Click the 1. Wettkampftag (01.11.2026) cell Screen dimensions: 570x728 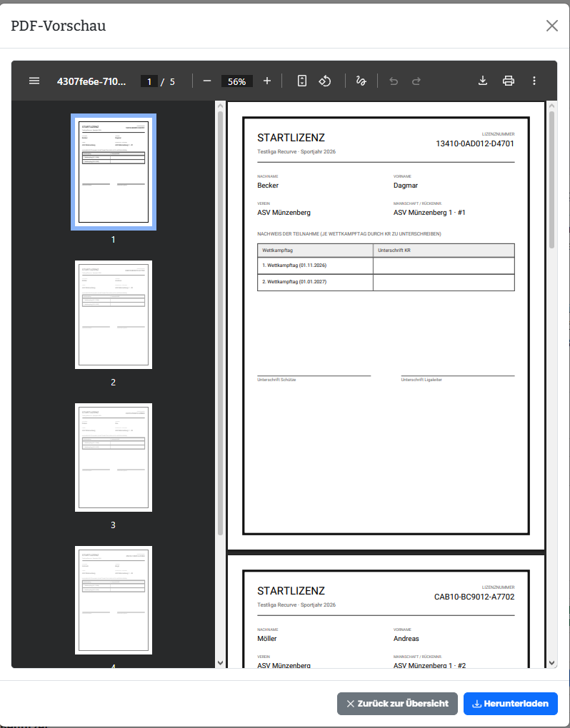(x=316, y=266)
